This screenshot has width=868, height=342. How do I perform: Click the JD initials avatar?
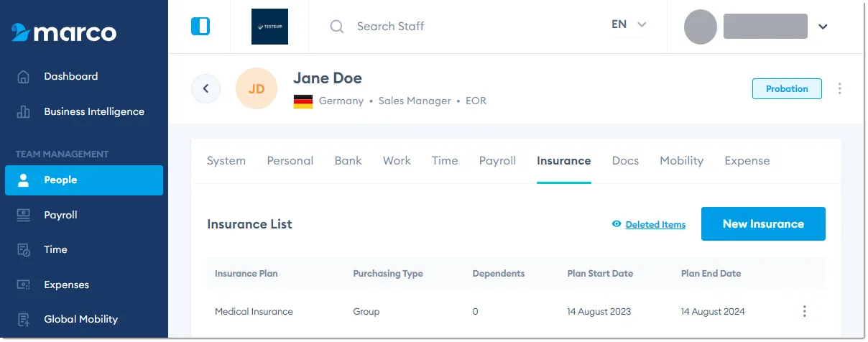[x=257, y=88]
